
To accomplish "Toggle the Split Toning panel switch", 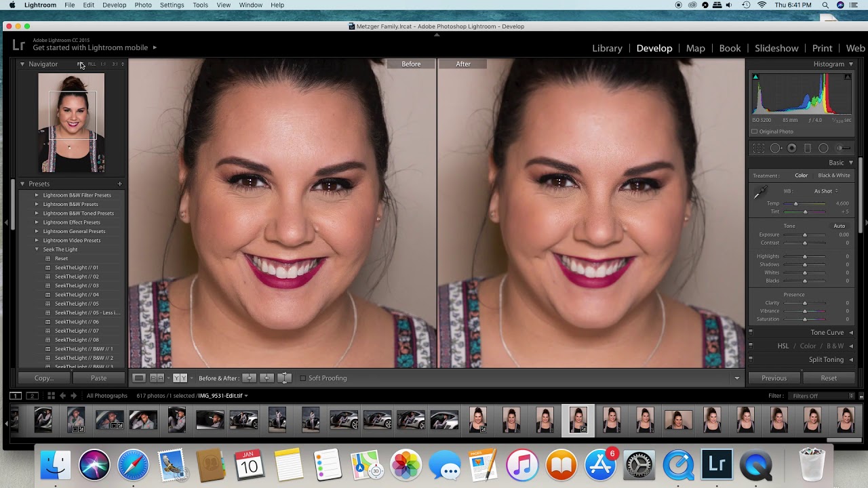I will coord(750,360).
